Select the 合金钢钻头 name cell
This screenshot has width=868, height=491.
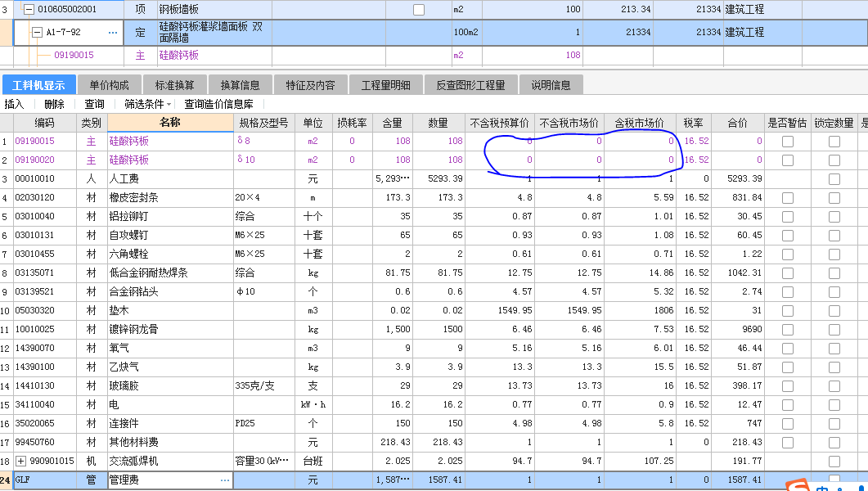[x=170, y=291]
